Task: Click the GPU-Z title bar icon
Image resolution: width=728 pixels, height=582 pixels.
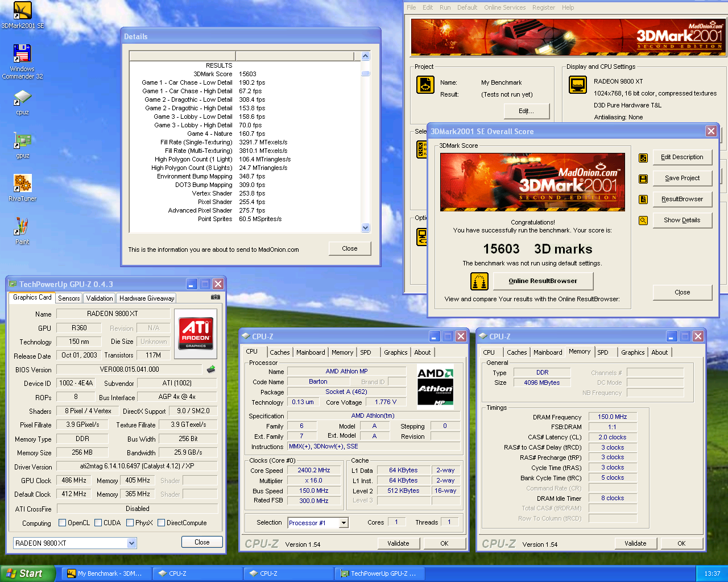Action: (13, 284)
